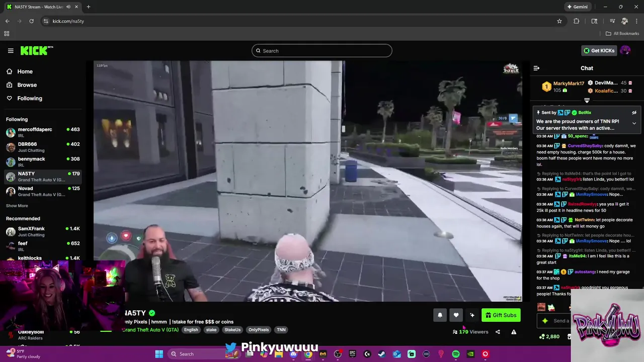Click the 2,880 channel points balance
Image resolution: width=644 pixels, height=362 pixels.
[x=549, y=337]
